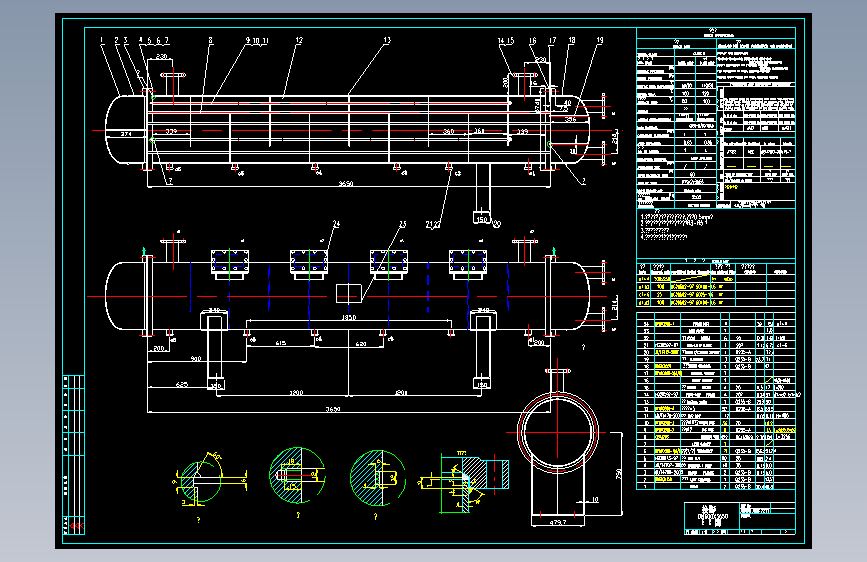
Task: Select the small nameplate rectangle on vessel centerline
Action: [x=349, y=293]
